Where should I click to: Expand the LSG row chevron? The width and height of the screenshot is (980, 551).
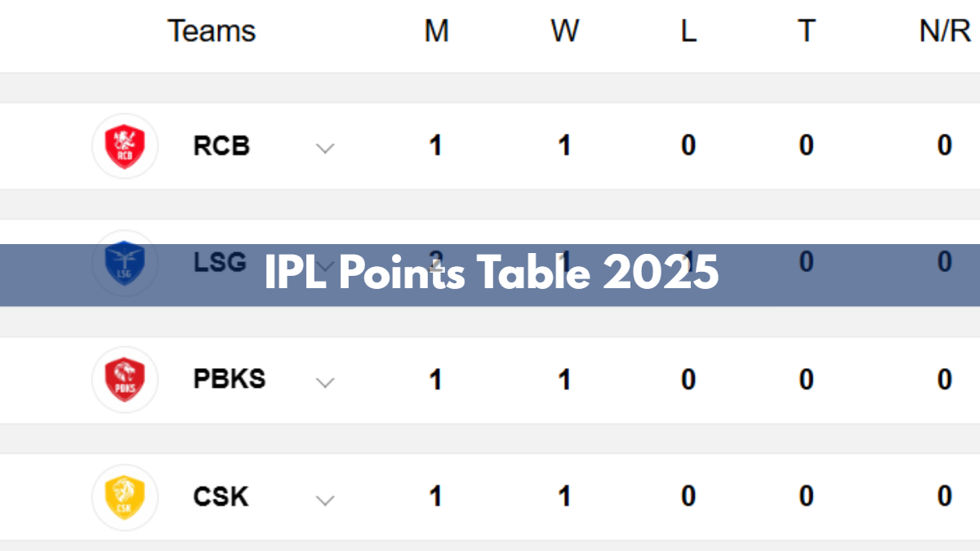click(x=325, y=265)
